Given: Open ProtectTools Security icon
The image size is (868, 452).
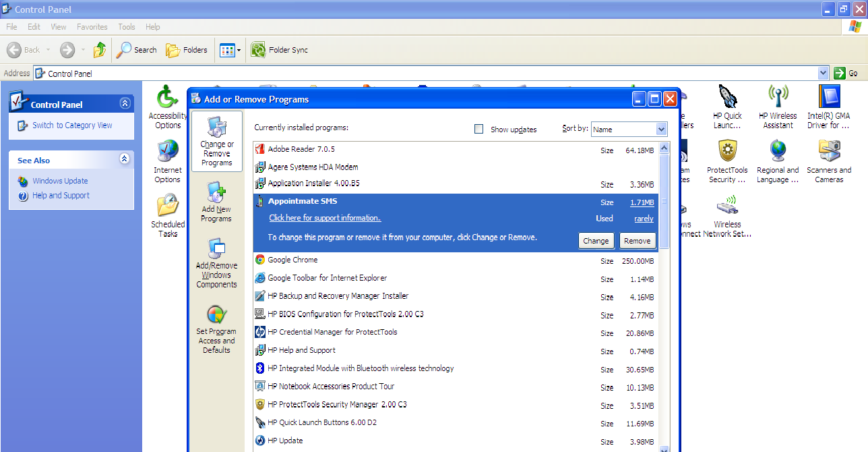Looking at the screenshot, I should click(x=727, y=162).
